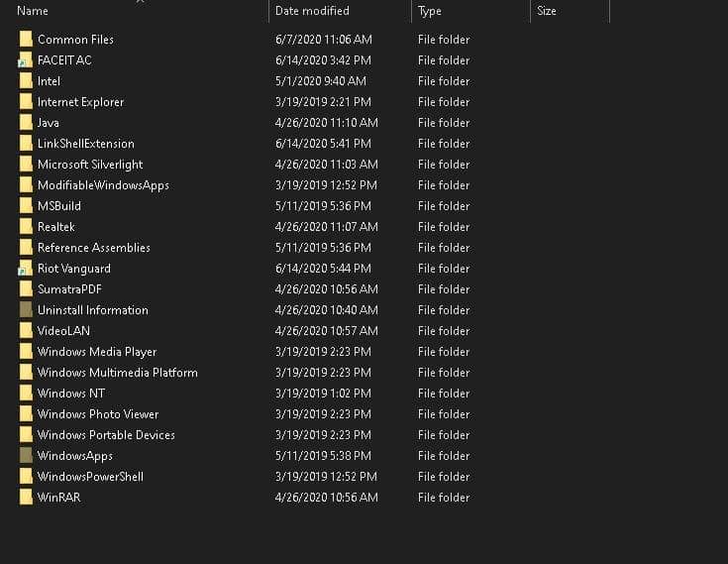Sort by the Size column header
Screen dimensions: 728x564
pyautogui.click(x=547, y=11)
